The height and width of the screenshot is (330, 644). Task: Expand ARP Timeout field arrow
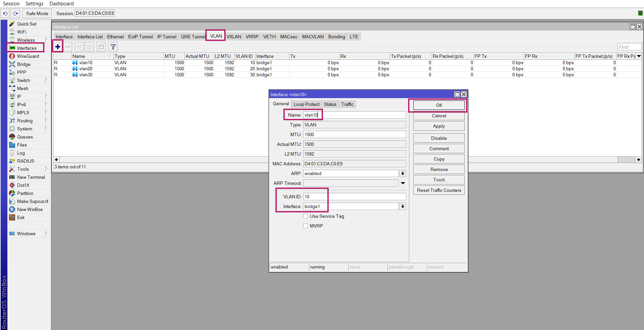pyautogui.click(x=403, y=183)
